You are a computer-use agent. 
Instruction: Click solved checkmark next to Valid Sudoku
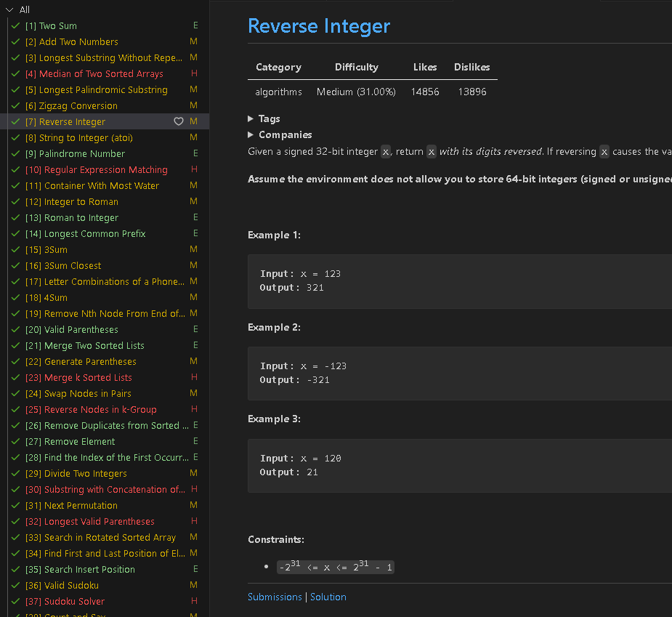[x=16, y=586]
